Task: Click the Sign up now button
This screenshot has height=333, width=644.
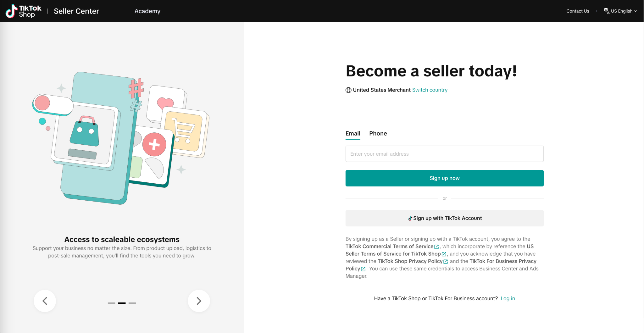Action: point(444,178)
